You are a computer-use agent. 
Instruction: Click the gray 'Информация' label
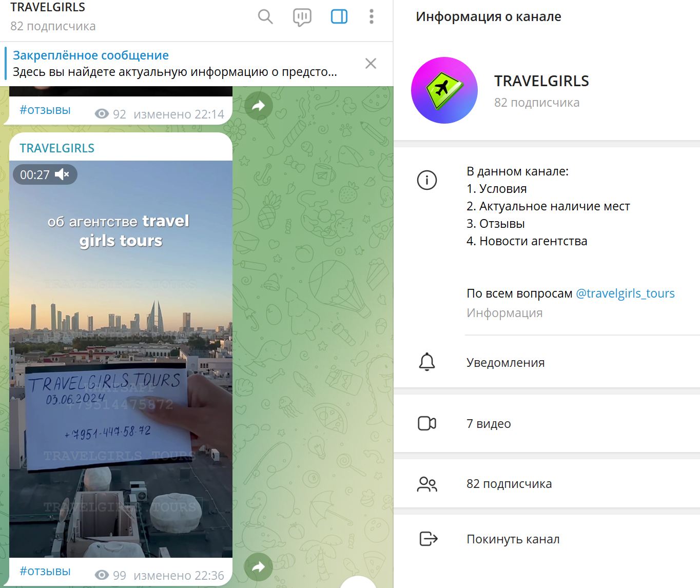504,313
